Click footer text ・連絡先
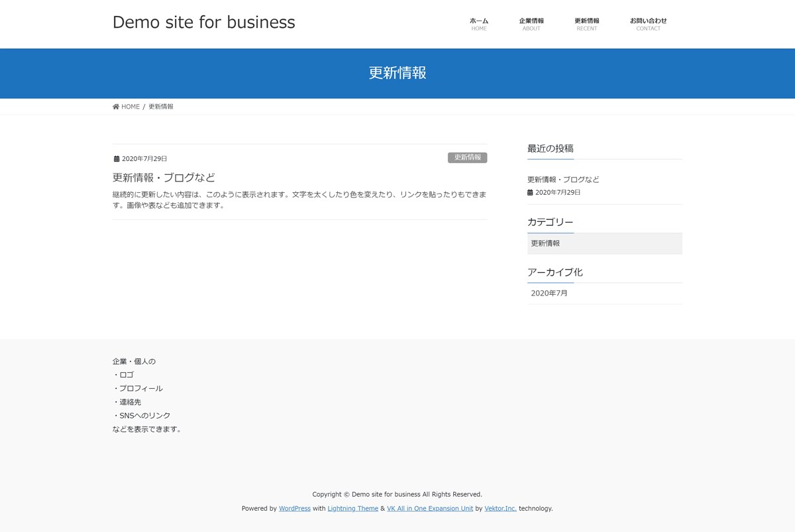The height and width of the screenshot is (532, 795). click(127, 402)
